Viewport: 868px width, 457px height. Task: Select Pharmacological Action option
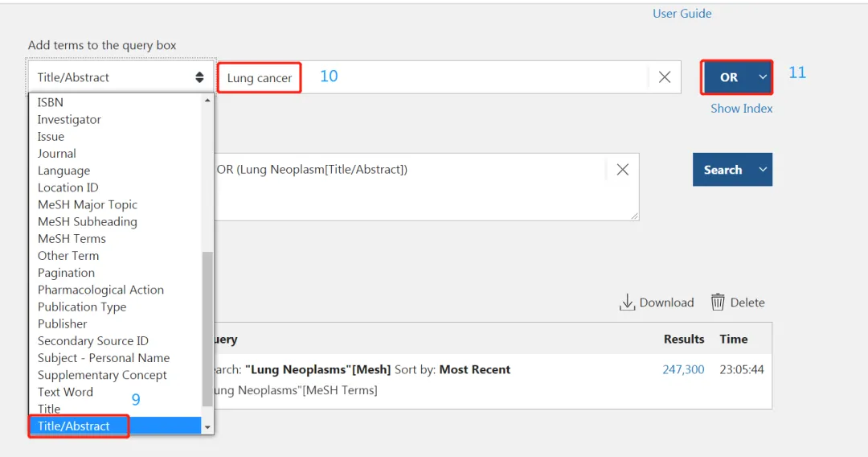[116, 290]
